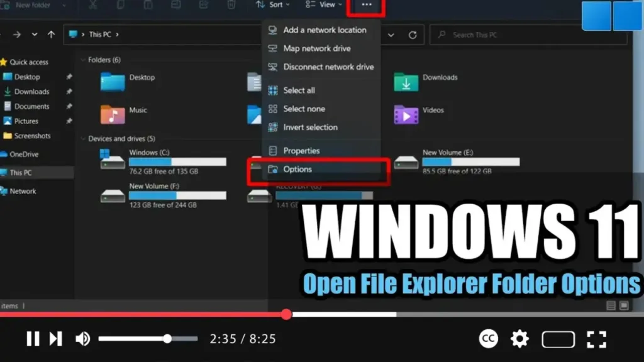Image resolution: width=644 pixels, height=362 pixels.
Task: Pause the video playback
Action: coord(33,339)
